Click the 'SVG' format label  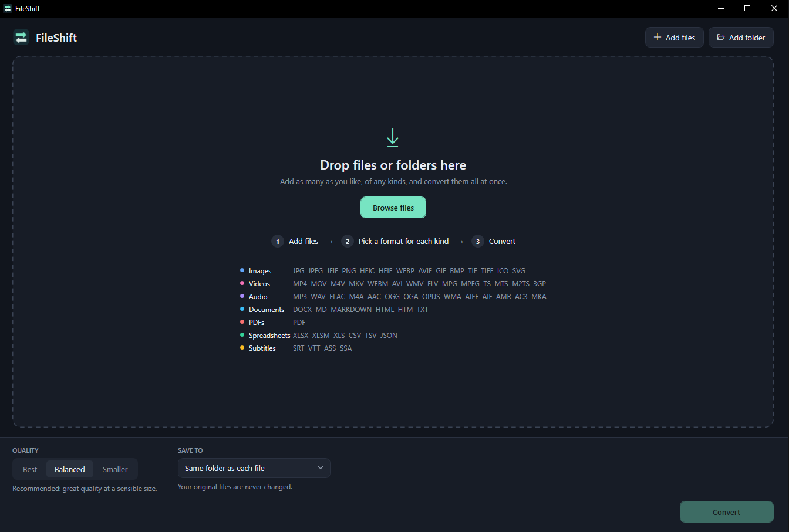click(x=519, y=271)
